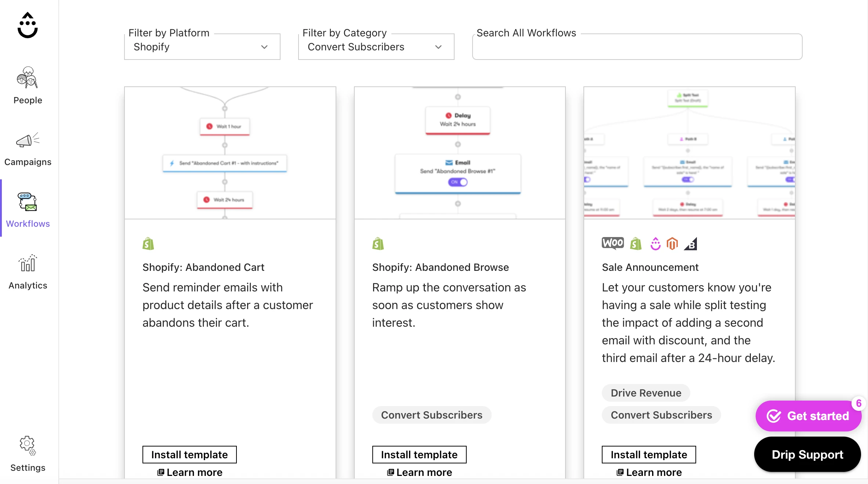Click the Drive Revenue tag
868x484 pixels.
[646, 393]
